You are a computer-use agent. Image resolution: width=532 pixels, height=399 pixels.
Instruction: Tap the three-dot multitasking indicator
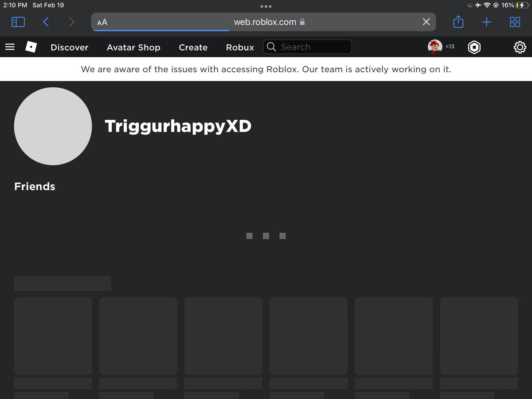pyautogui.click(x=266, y=6)
